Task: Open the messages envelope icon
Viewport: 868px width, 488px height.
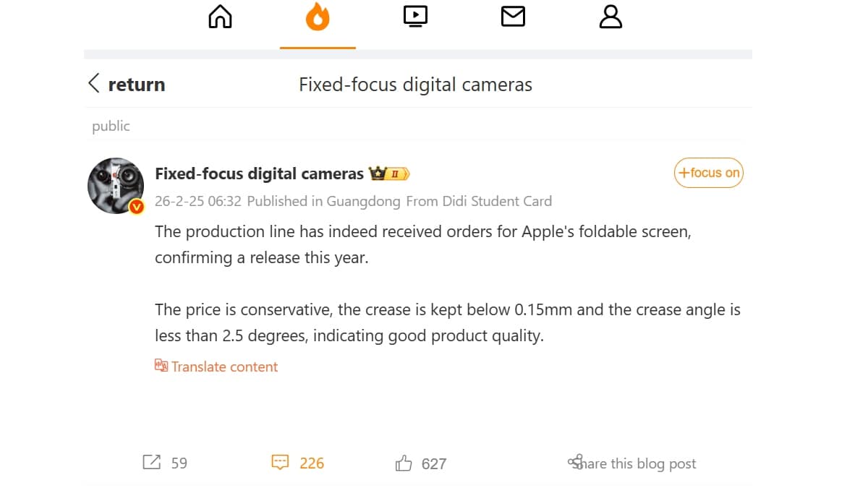Action: pyautogui.click(x=513, y=17)
